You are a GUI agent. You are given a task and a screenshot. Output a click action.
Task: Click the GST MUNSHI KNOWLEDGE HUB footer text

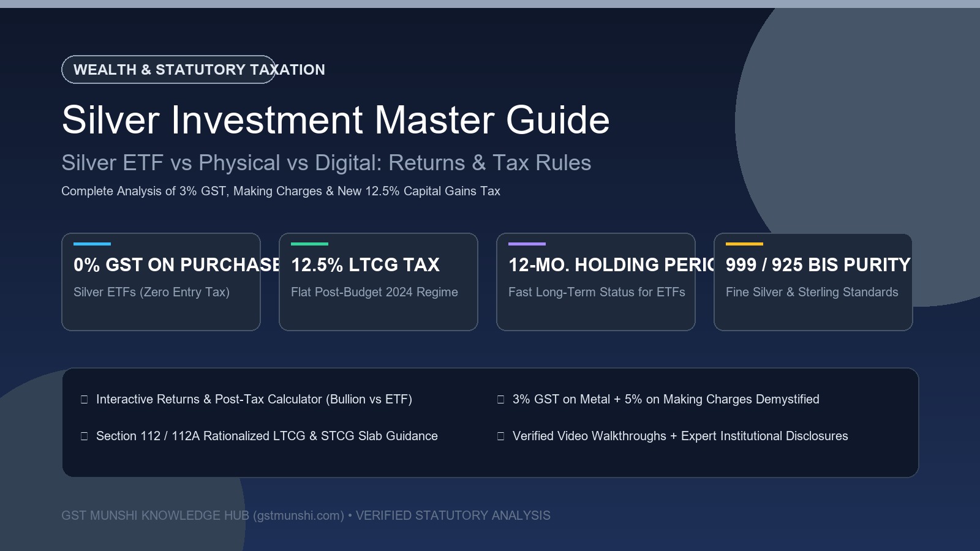pyautogui.click(x=306, y=515)
